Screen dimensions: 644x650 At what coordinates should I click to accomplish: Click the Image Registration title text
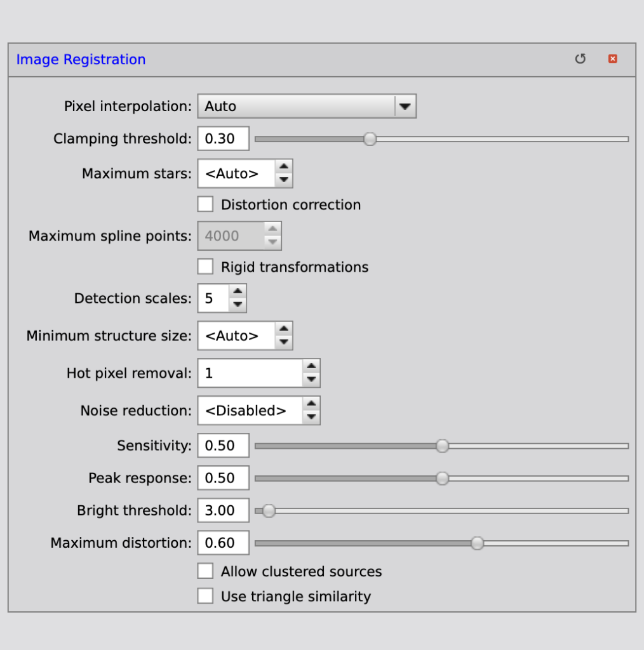pyautogui.click(x=81, y=60)
